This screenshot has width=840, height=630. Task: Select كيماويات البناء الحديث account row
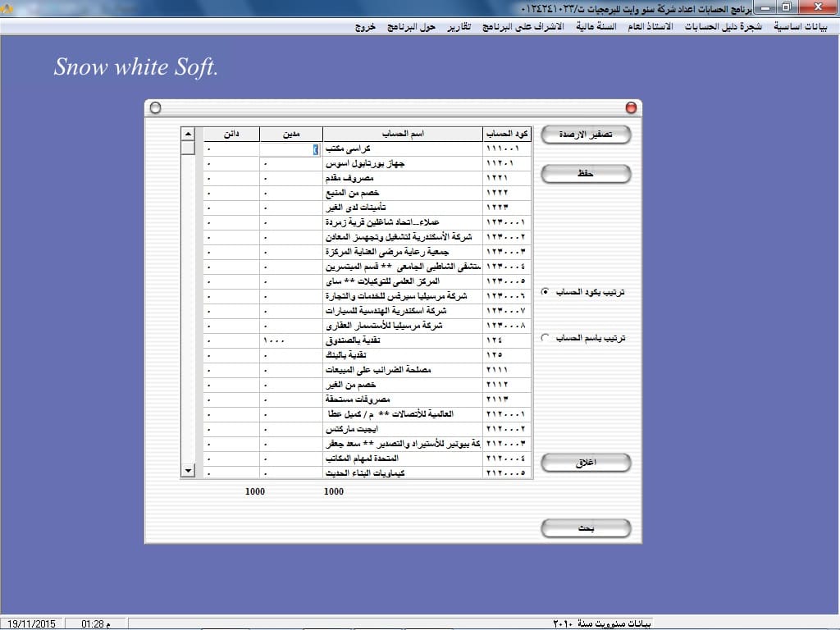[x=368, y=473]
